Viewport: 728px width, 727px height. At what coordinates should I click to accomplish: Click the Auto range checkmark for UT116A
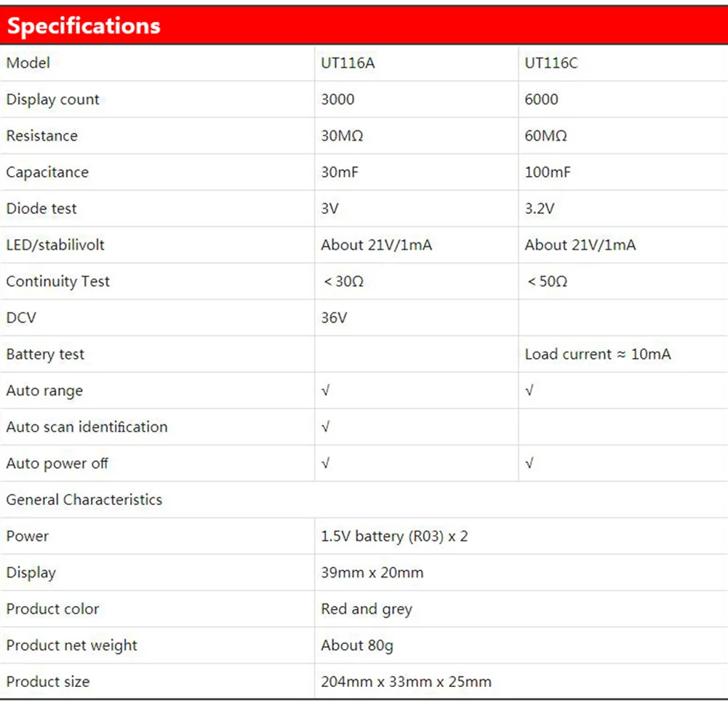[x=325, y=391]
